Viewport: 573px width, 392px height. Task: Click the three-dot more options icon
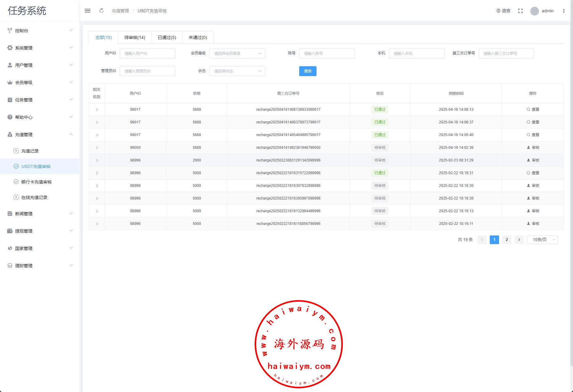564,11
